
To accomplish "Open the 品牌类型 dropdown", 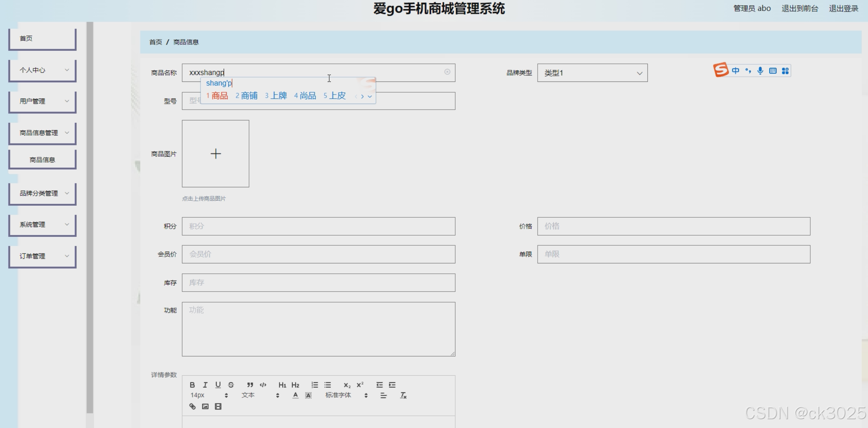I will point(592,73).
